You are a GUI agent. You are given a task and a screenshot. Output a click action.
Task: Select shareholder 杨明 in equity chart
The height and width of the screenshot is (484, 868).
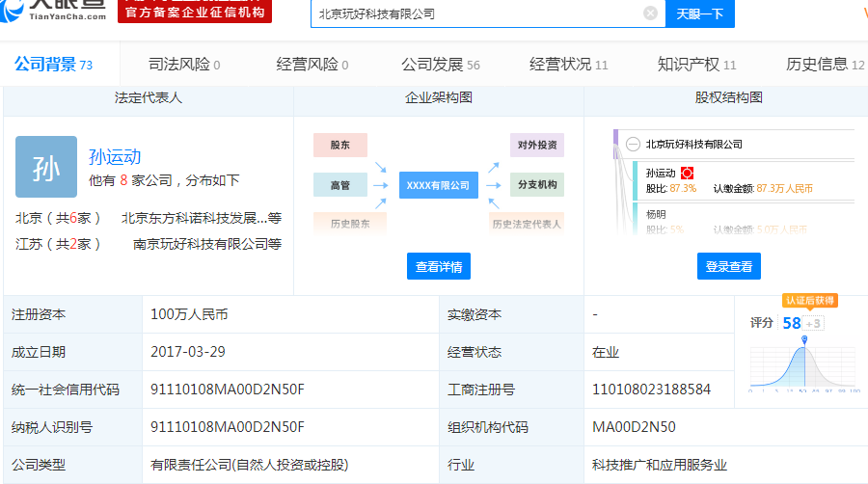point(656,214)
